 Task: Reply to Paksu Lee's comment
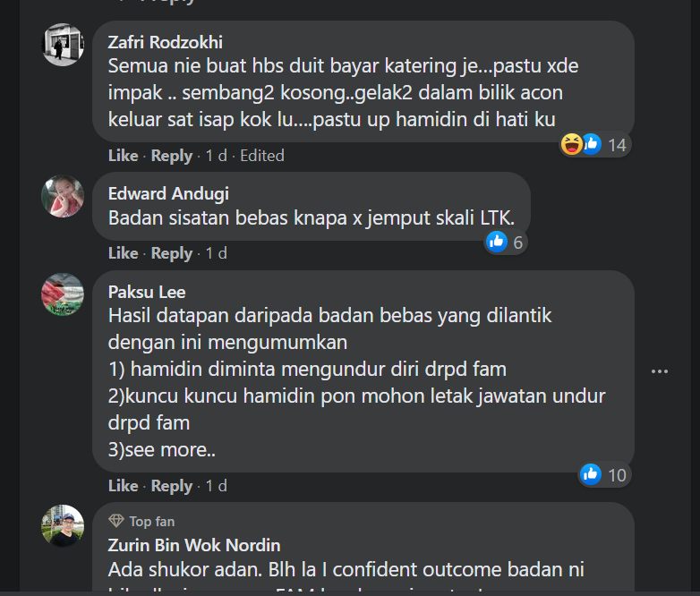click(x=172, y=486)
